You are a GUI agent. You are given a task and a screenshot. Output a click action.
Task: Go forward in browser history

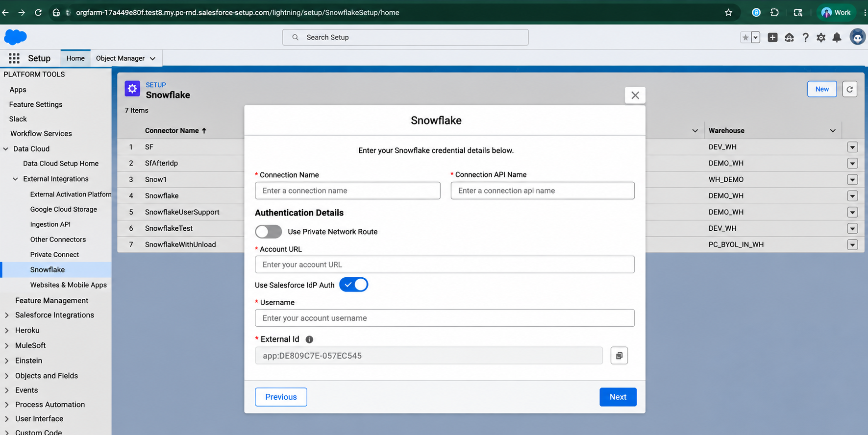[x=22, y=12]
